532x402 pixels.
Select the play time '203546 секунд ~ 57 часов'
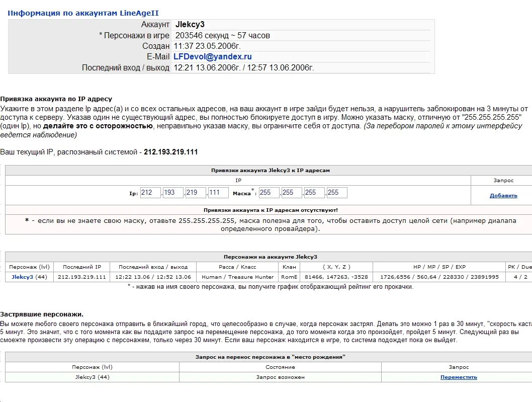point(223,35)
